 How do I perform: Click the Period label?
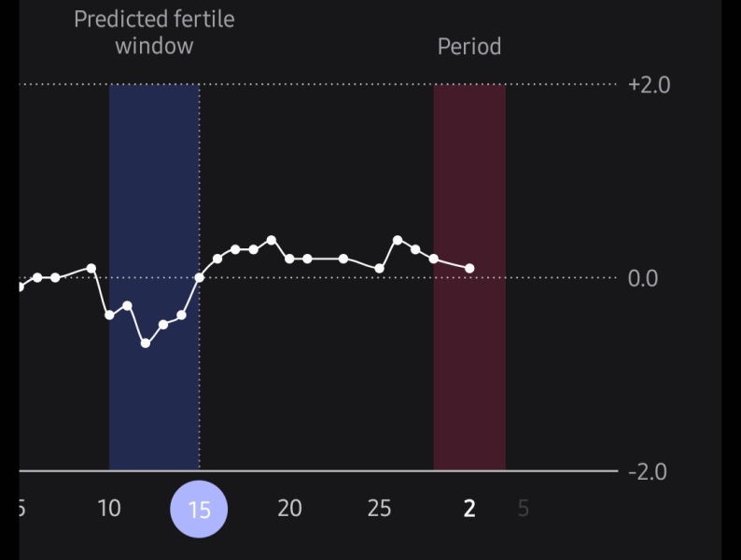(469, 47)
